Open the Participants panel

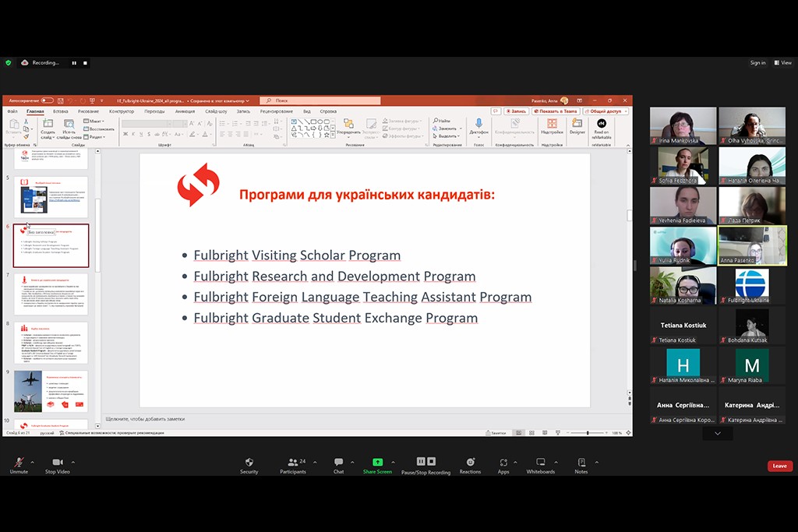click(292, 463)
